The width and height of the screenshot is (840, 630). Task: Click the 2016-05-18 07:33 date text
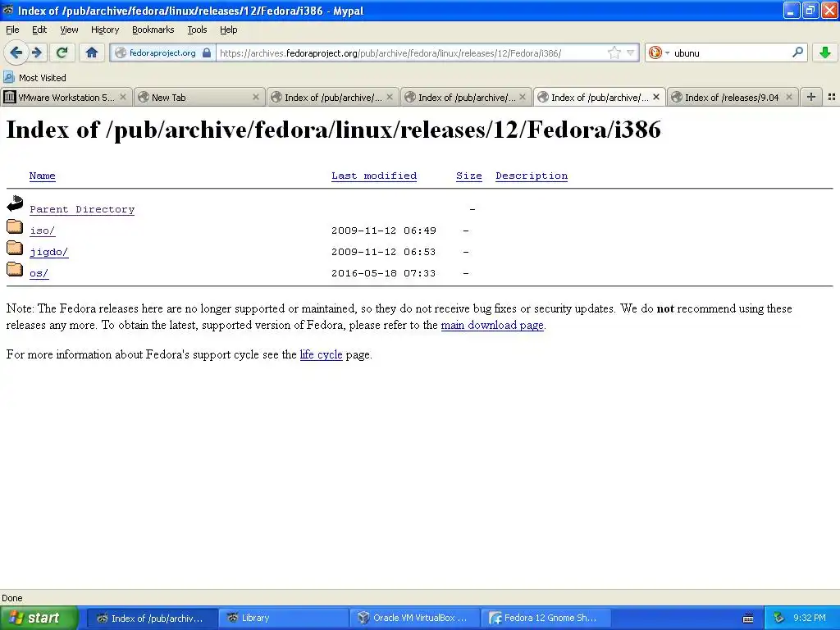383,273
